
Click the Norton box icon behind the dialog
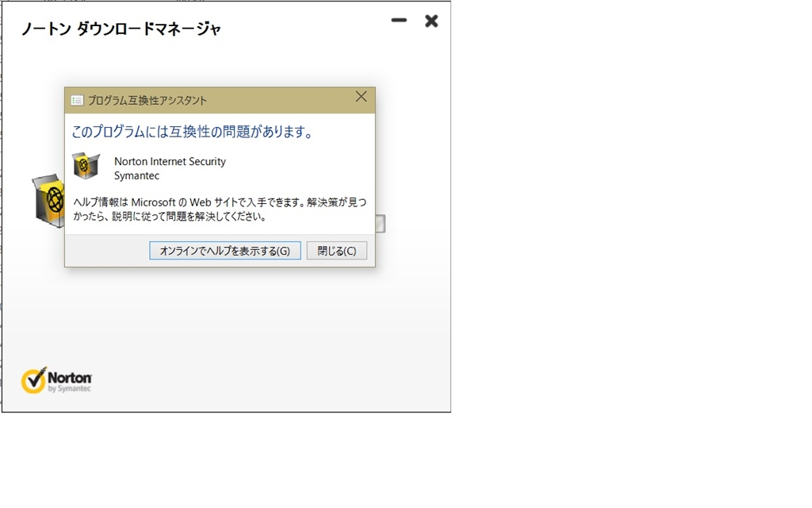[x=48, y=201]
